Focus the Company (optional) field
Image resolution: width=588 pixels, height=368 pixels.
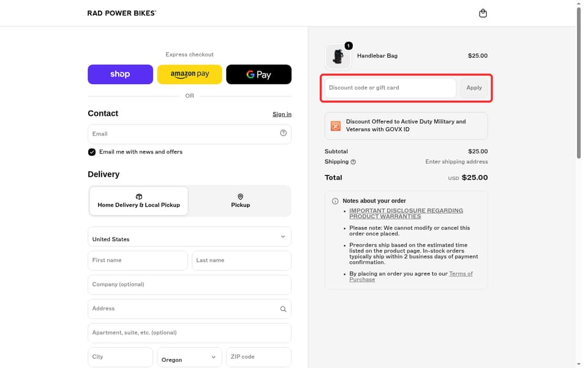[189, 285]
